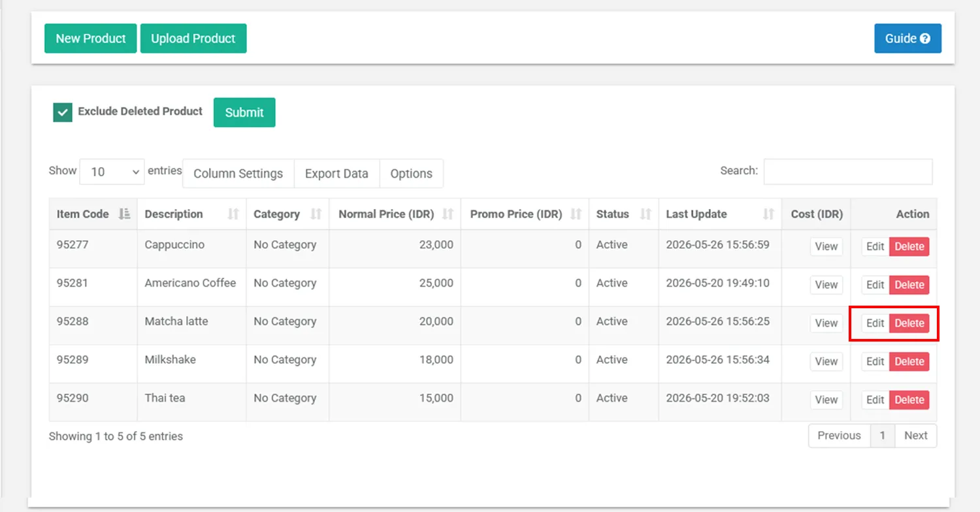Select item code 95290
The width and height of the screenshot is (980, 512).
point(73,398)
